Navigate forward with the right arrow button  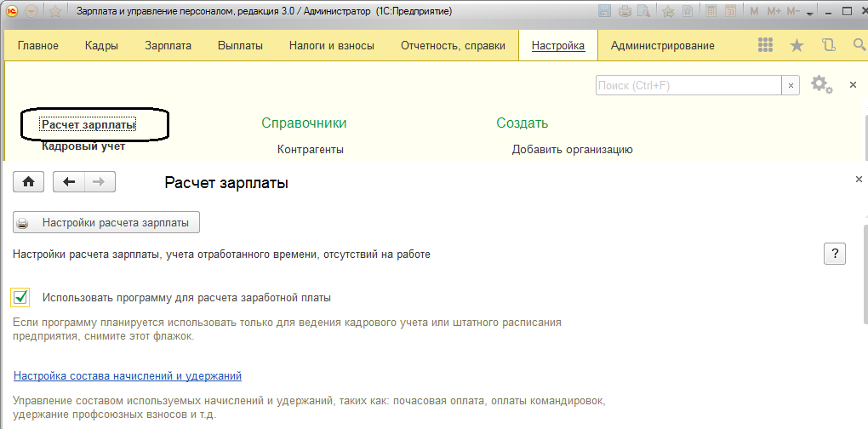pyautogui.click(x=100, y=181)
